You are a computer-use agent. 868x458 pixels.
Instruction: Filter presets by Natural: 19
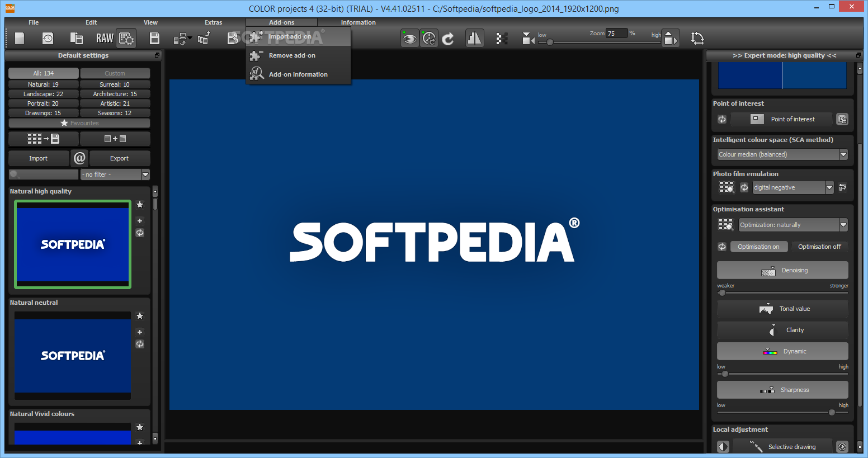point(44,84)
